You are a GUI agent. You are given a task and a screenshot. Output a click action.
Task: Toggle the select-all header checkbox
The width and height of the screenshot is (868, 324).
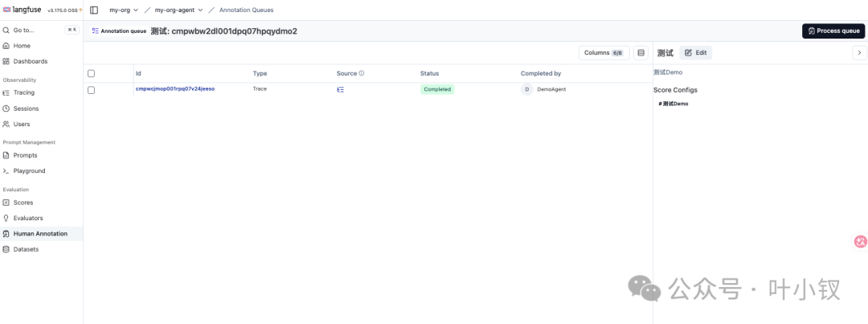click(92, 73)
